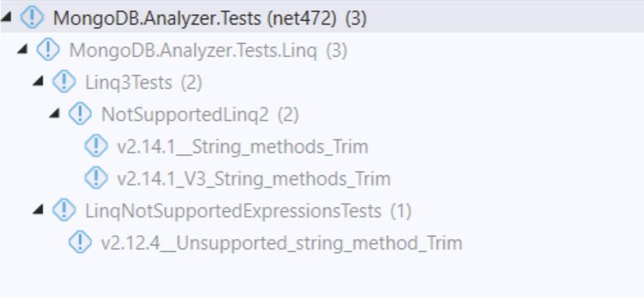
Task: Collapse the LinqNotSupportedExpressionsTests node
Action: point(39,210)
